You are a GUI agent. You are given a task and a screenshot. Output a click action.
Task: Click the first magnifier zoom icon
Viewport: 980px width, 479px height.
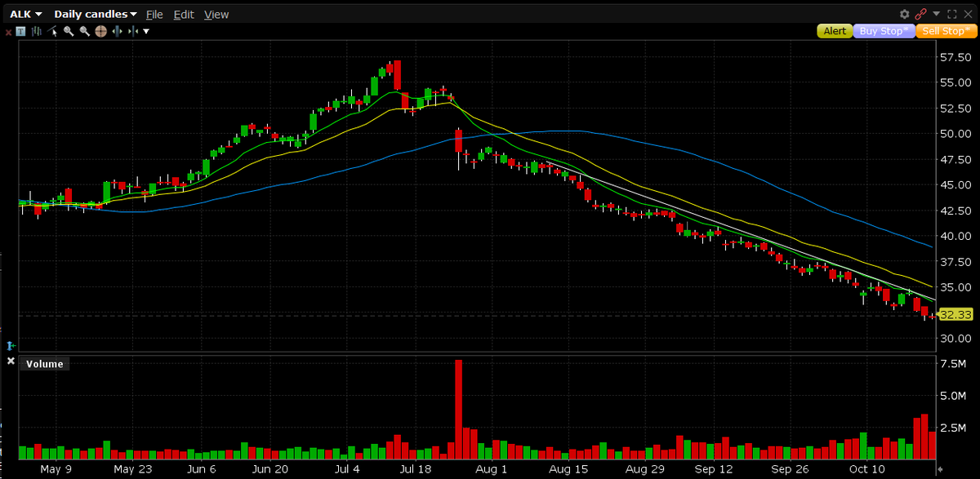(69, 31)
